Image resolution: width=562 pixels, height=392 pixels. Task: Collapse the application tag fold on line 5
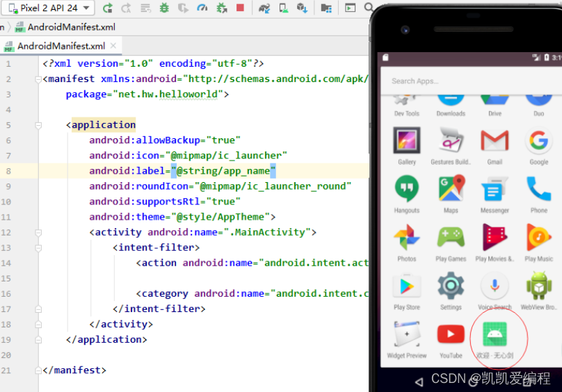click(x=38, y=125)
